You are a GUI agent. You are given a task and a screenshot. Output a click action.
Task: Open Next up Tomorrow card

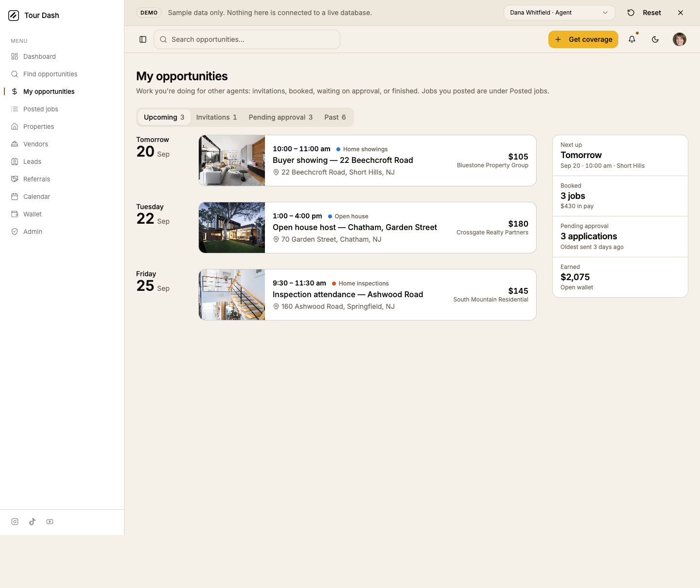click(620, 155)
